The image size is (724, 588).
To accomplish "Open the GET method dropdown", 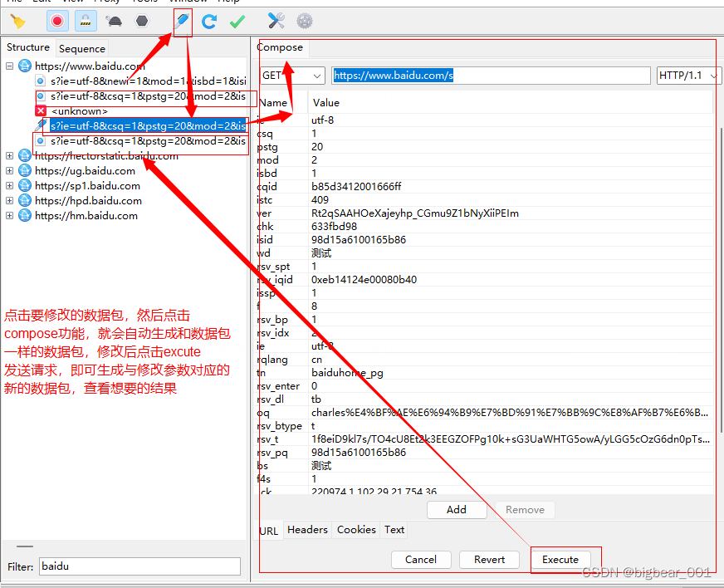I will 291,76.
